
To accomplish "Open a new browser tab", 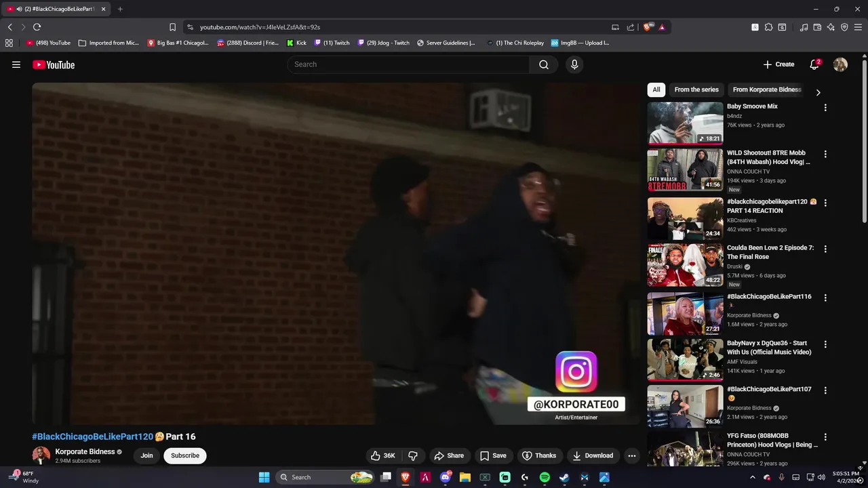I will click(x=120, y=9).
